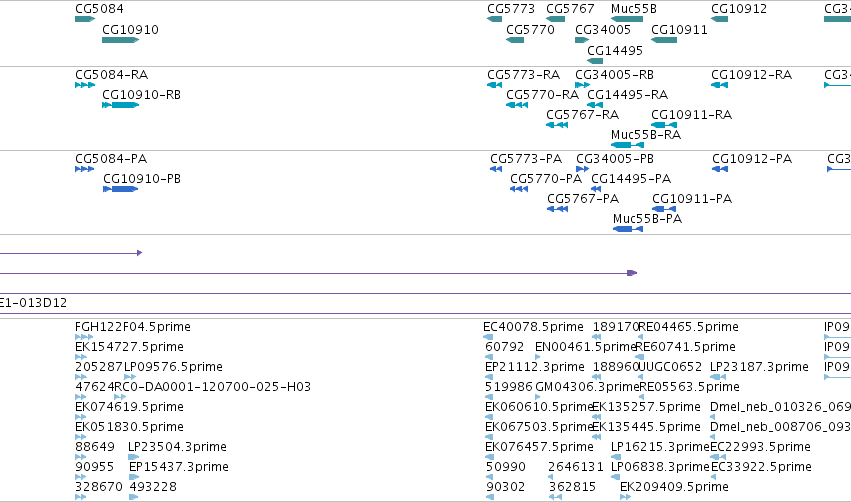Select EST EK074619.5prime
The width and height of the screenshot is (851, 502).
[x=81, y=417]
